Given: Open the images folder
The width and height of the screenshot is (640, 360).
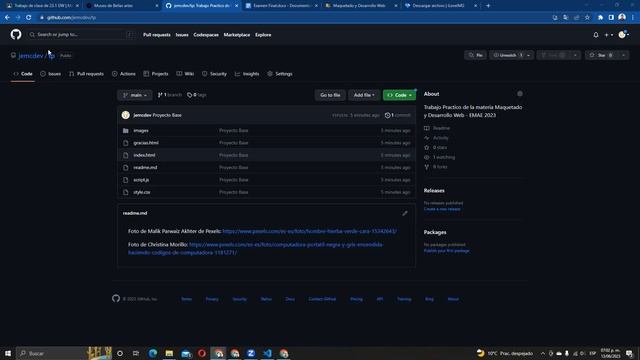Looking at the screenshot, I should click(141, 131).
